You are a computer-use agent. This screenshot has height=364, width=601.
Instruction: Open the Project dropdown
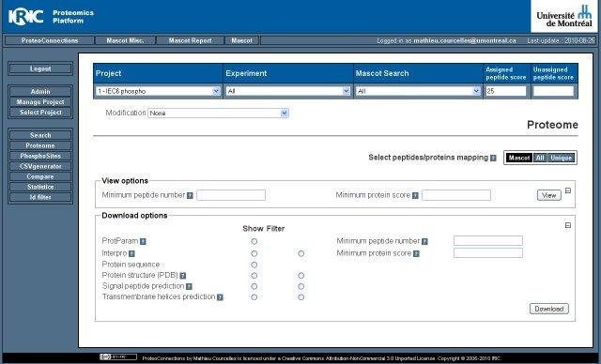pyautogui.click(x=158, y=91)
